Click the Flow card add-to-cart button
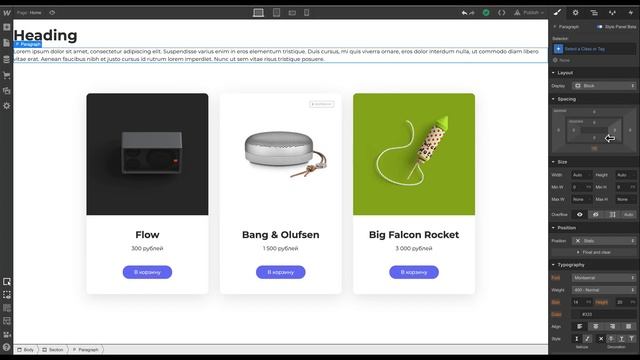The image size is (640, 360). tap(147, 272)
